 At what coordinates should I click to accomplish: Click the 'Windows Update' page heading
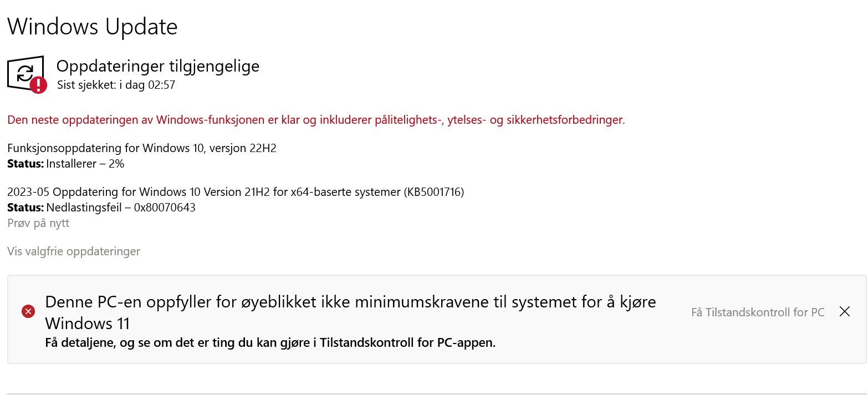point(93,27)
